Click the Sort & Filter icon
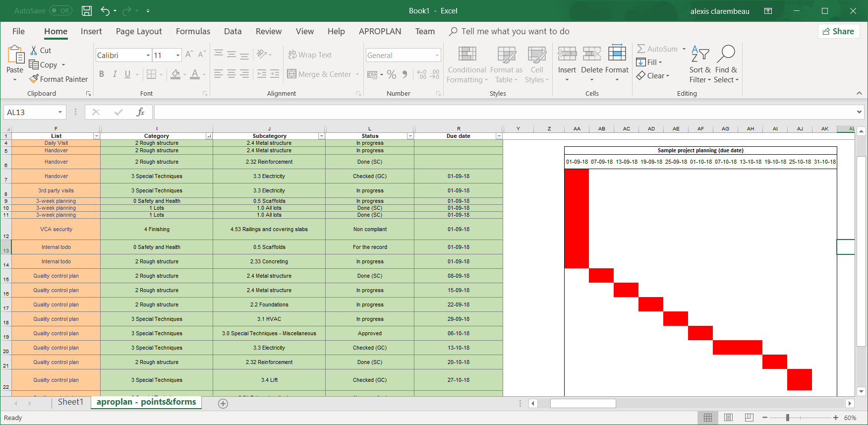The width and height of the screenshot is (868, 425). [x=700, y=54]
